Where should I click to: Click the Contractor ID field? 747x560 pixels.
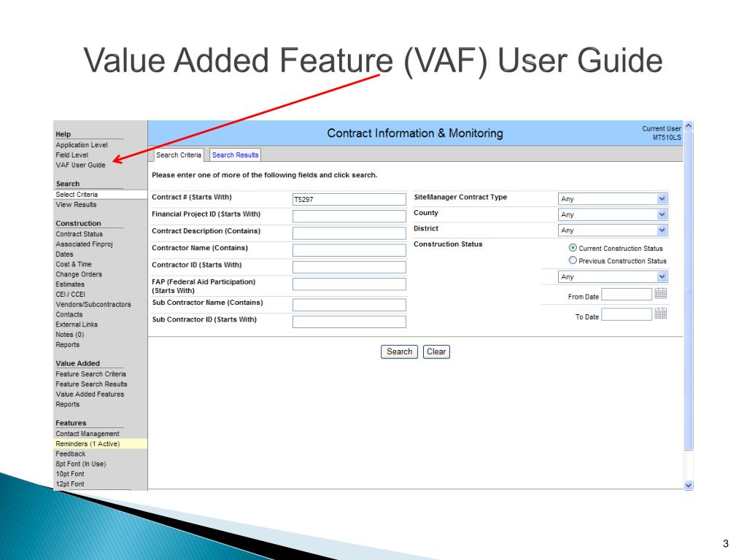349,267
